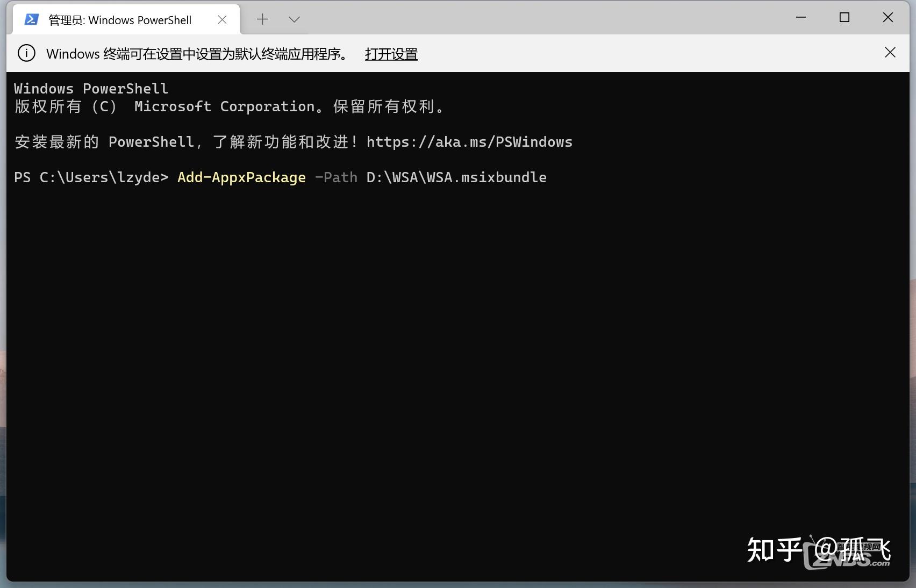Close the Windows PowerShell tab
The image size is (916, 588).
[222, 20]
